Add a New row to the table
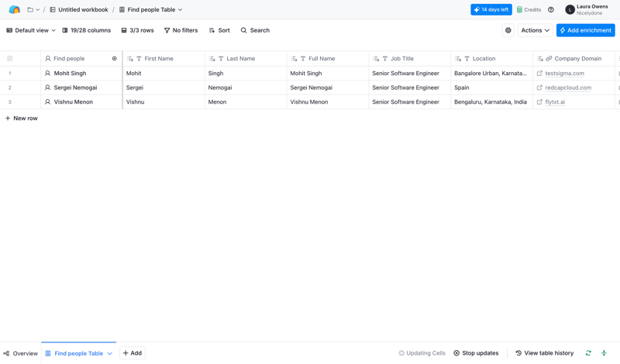Image resolution: width=620 pixels, height=364 pixels. tap(22, 118)
